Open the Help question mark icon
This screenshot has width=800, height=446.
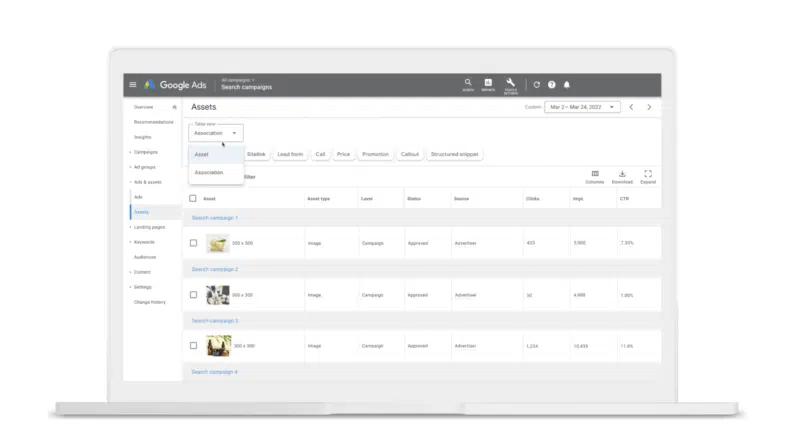click(x=552, y=85)
